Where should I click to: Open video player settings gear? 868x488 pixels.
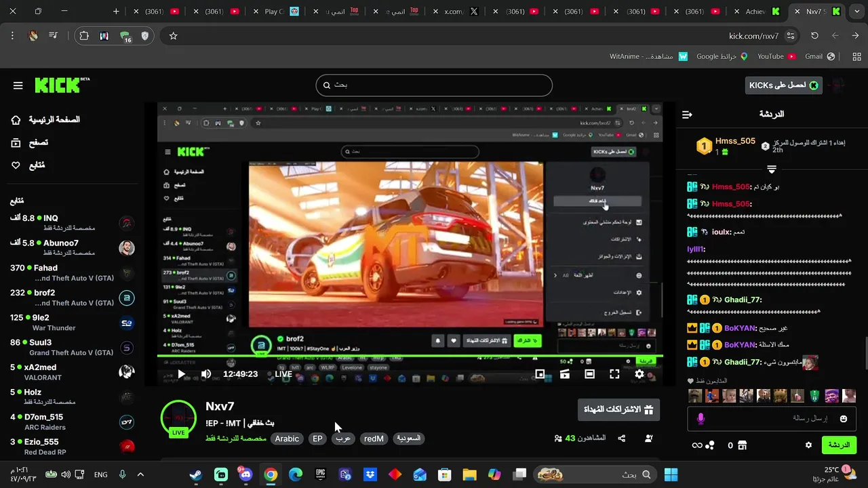pyautogui.click(x=639, y=374)
